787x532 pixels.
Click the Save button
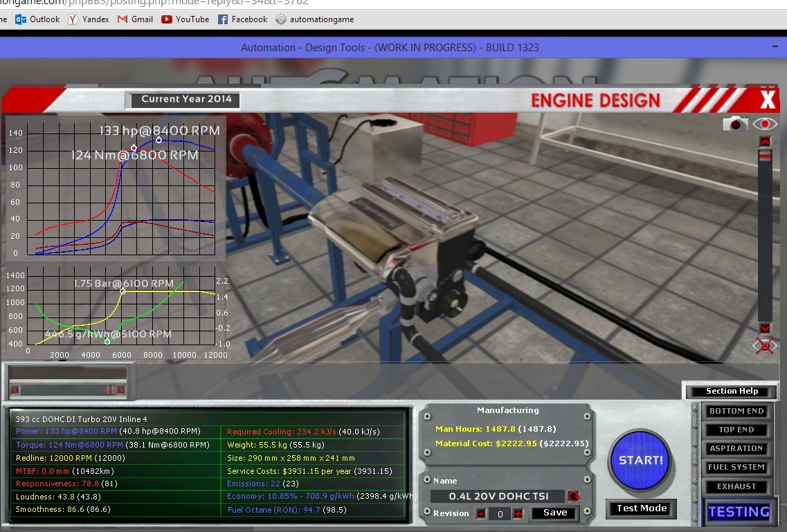(554, 513)
